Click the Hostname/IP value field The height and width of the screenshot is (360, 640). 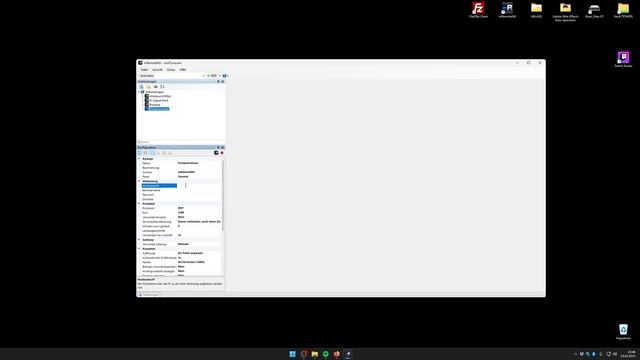click(x=199, y=186)
